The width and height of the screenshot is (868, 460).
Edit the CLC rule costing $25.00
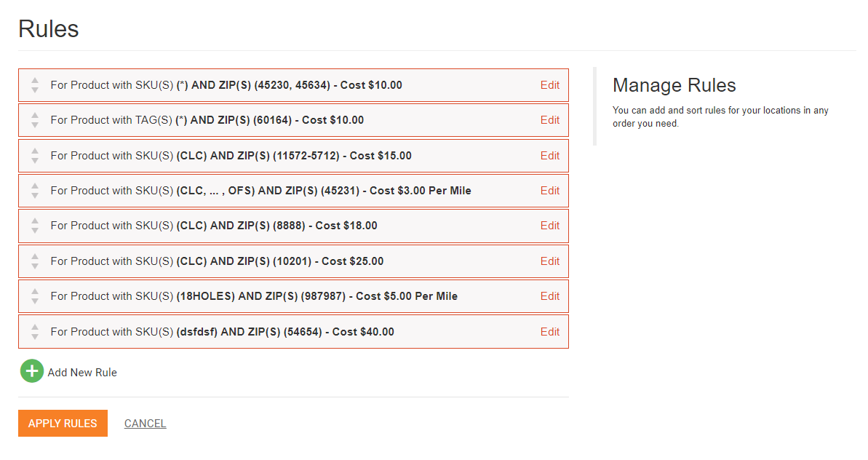pos(549,261)
